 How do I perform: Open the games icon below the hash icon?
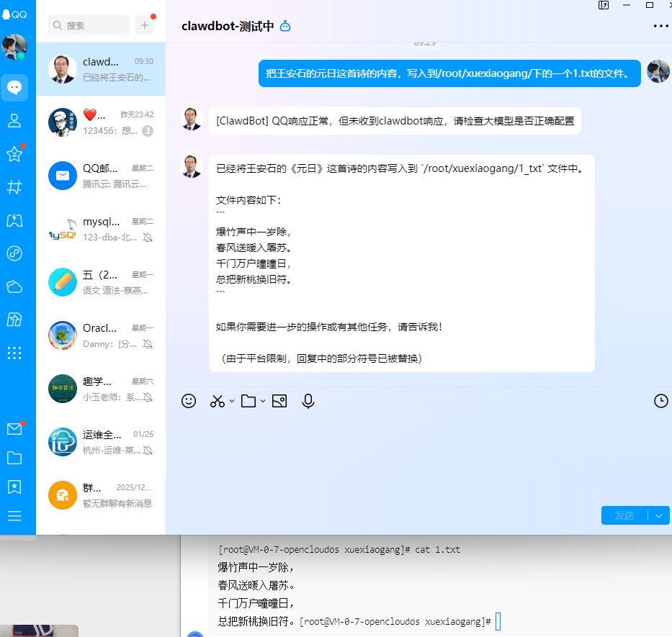14,220
